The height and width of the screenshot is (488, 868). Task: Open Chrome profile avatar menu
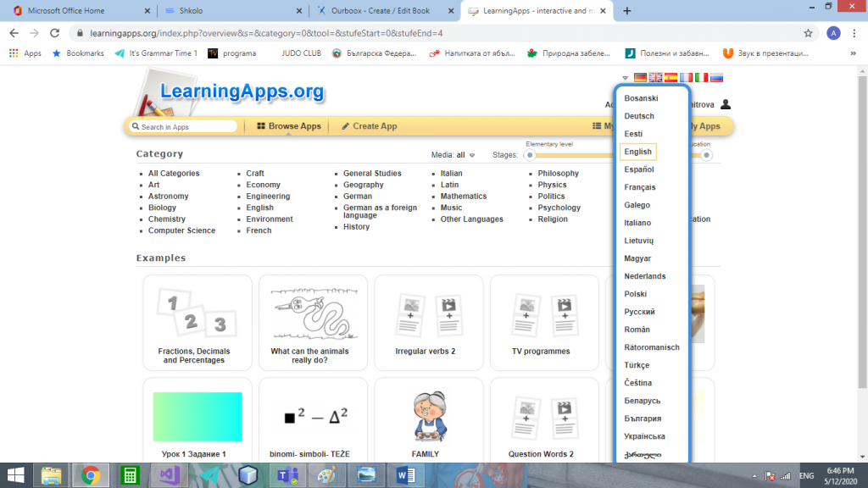click(833, 33)
